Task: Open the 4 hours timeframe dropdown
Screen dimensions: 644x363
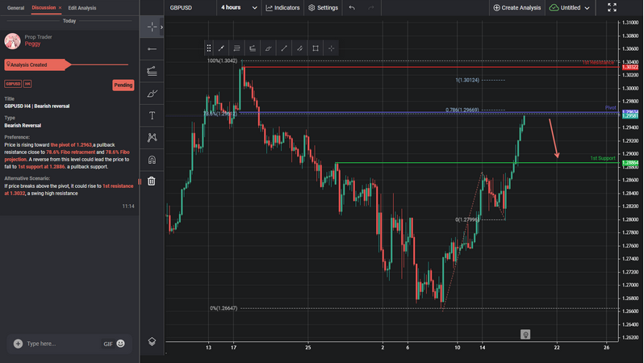Action: (239, 8)
